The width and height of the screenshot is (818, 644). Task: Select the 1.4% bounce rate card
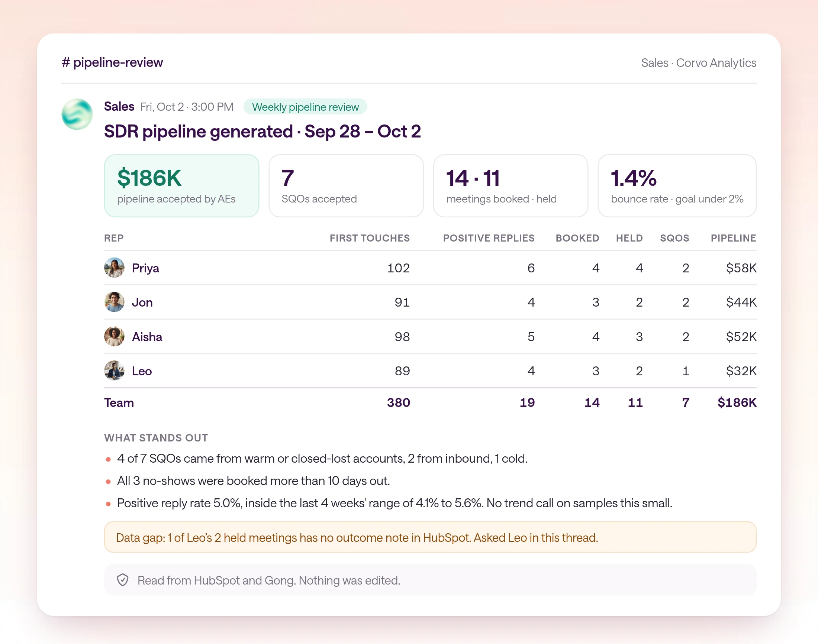coord(677,186)
